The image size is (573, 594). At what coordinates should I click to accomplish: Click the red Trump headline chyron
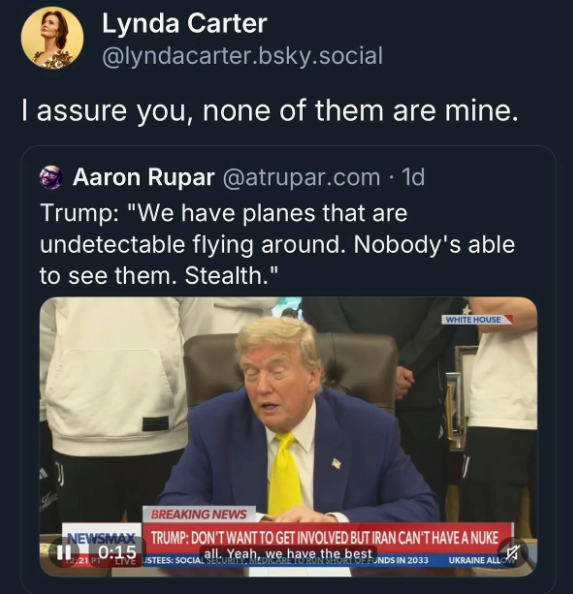click(327, 538)
